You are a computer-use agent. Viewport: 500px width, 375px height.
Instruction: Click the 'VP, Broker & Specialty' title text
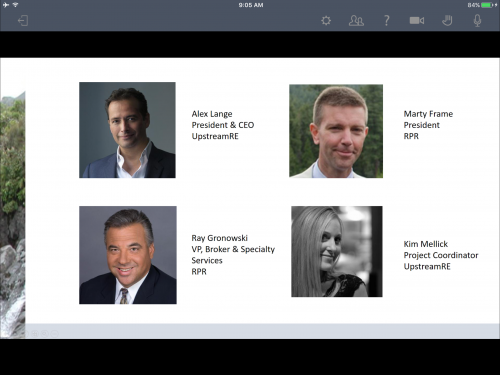coord(233,249)
